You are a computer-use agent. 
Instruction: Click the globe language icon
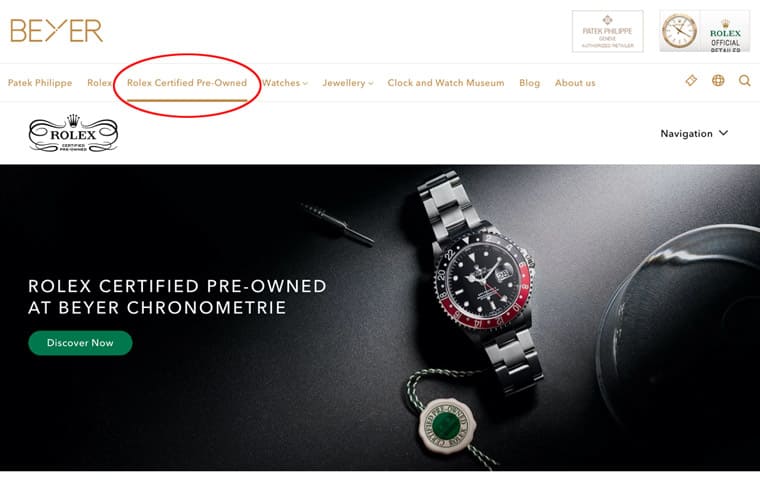(x=718, y=80)
